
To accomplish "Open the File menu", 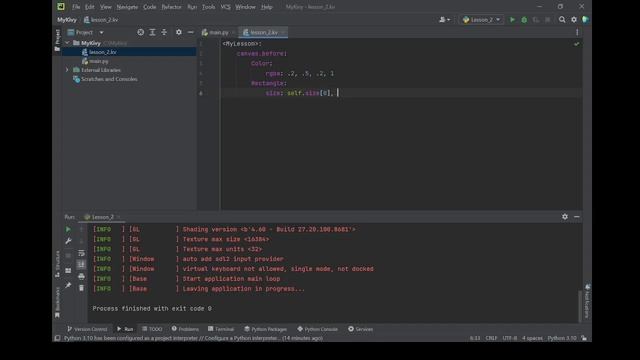I will point(76,7).
